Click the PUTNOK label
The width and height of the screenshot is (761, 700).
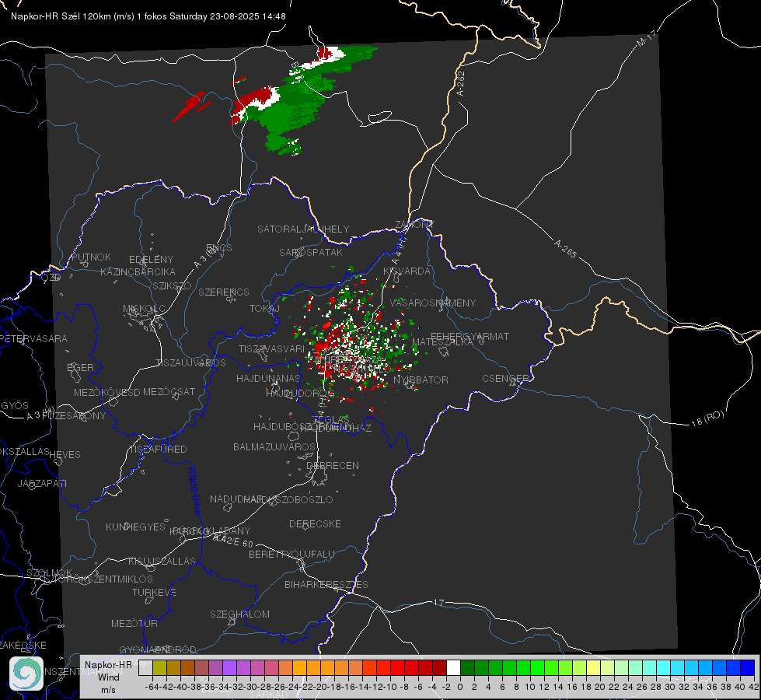tap(91, 257)
